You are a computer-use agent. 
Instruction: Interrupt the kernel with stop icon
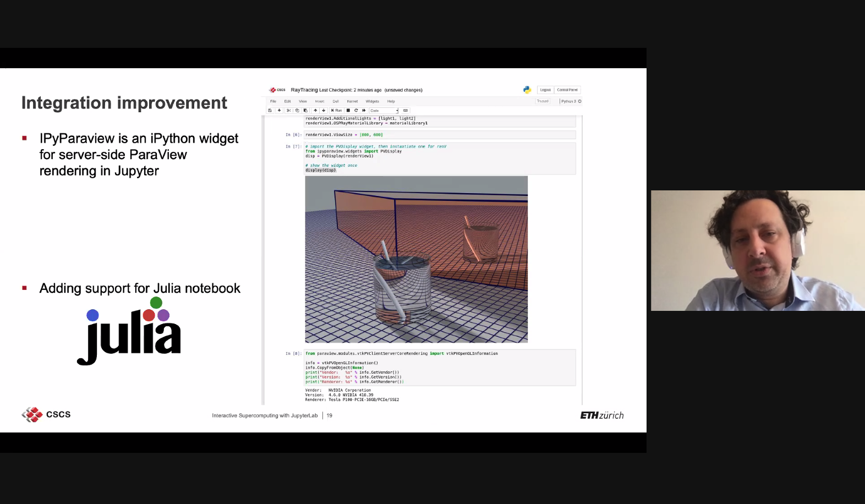tap(348, 111)
